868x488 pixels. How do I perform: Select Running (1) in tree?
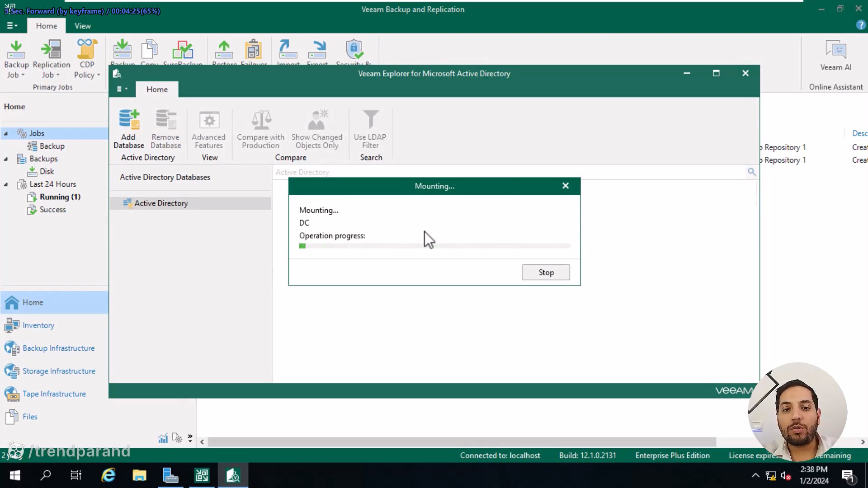(60, 197)
